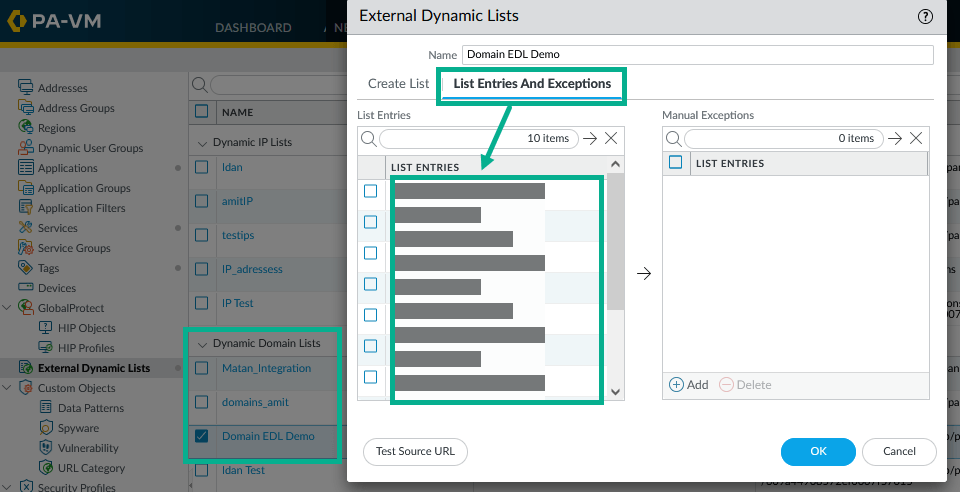
Task: Check the first list entry checkbox
Action: [x=371, y=191]
